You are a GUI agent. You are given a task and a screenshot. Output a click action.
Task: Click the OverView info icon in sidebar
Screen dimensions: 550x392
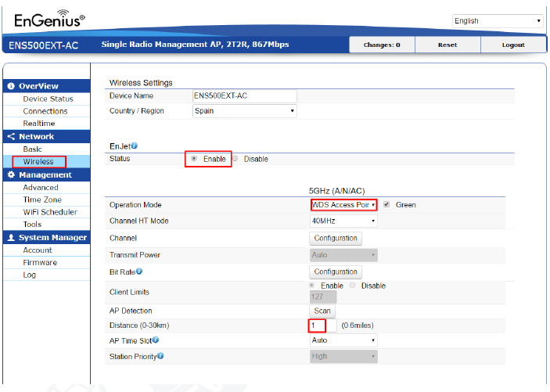pyautogui.click(x=11, y=86)
